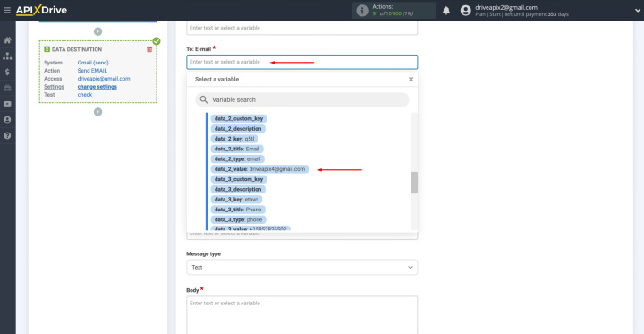Screen dimensions: 644x334
Task: Click the variable list scrollbar thumb
Action: (414, 183)
